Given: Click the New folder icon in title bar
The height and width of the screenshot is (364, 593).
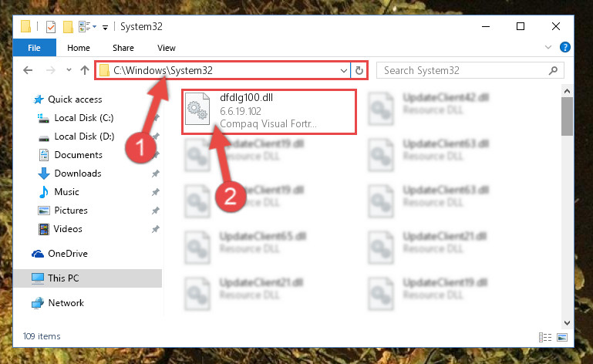Looking at the screenshot, I should point(68,27).
